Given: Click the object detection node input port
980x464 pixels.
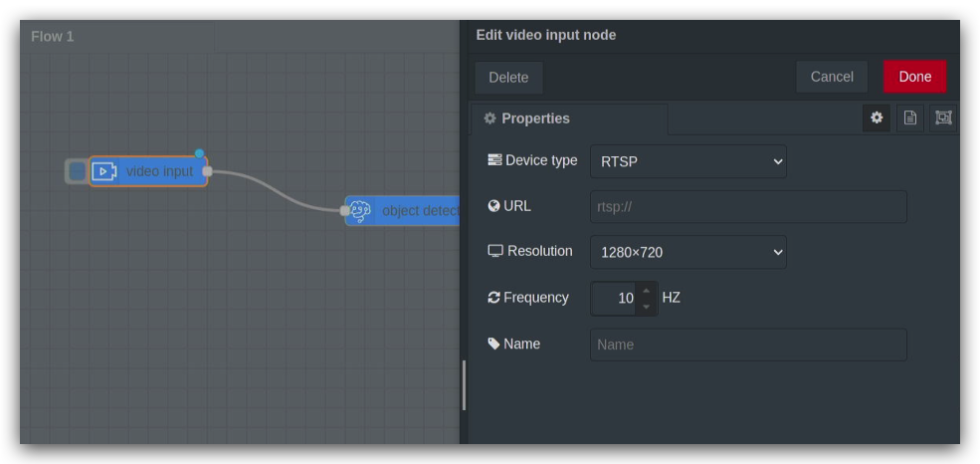Looking at the screenshot, I should (x=344, y=211).
